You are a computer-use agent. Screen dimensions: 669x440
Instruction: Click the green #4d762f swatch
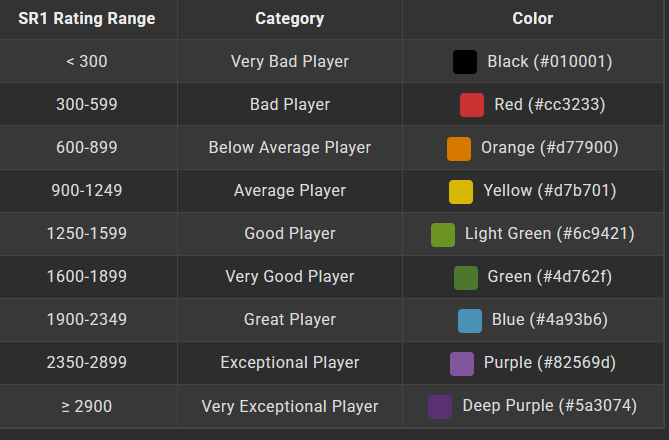pyautogui.click(x=465, y=277)
